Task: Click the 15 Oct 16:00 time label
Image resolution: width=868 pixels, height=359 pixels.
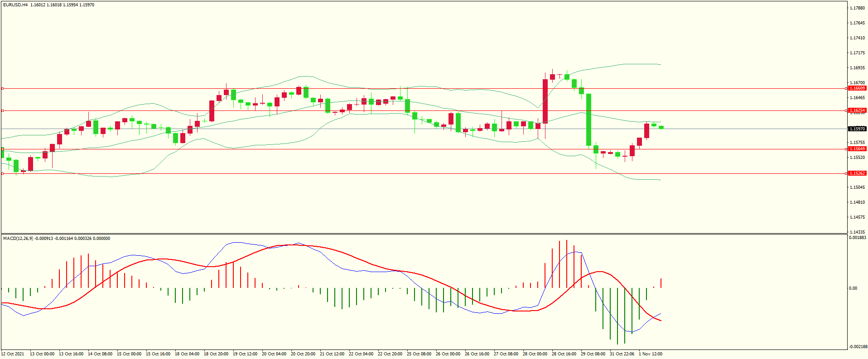Action: coord(158,354)
